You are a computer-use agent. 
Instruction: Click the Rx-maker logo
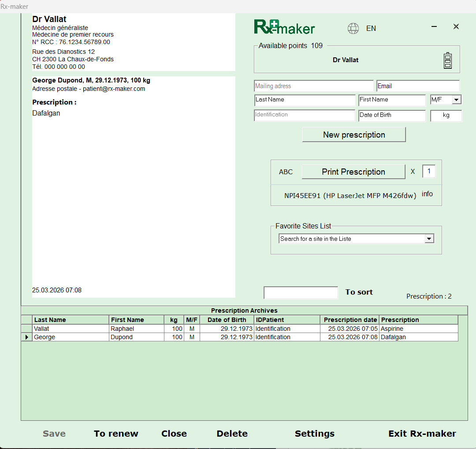click(x=284, y=27)
